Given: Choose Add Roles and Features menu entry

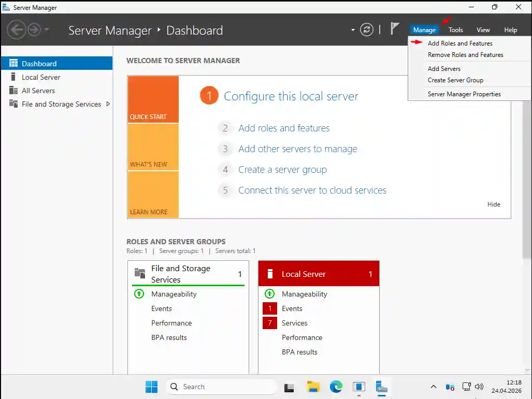Looking at the screenshot, I should [460, 43].
